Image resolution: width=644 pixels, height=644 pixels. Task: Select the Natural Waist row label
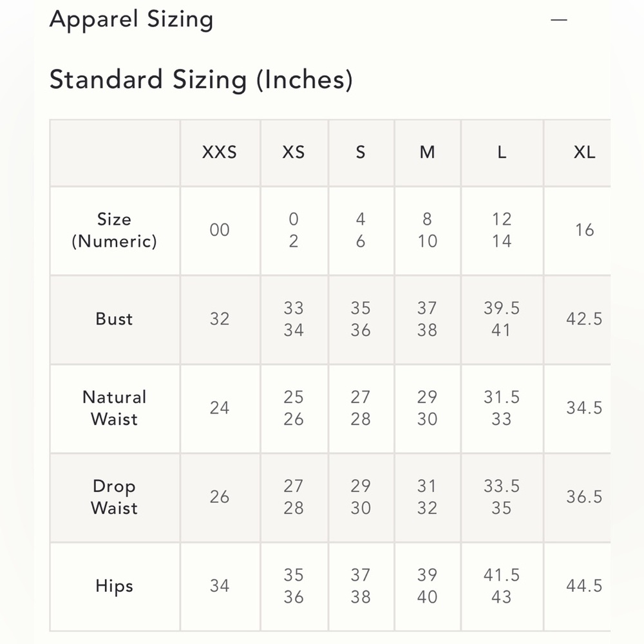pos(114,408)
